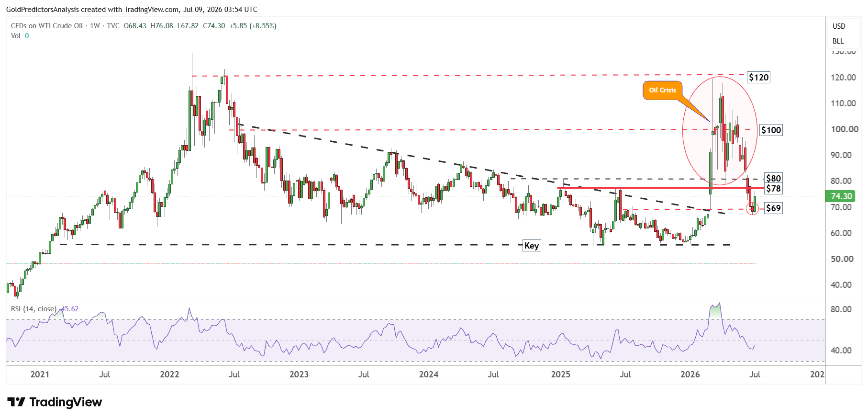Viewport: 868px width, 420px height.
Task: Click 50.00 on the price axis
Action: [x=841, y=259]
